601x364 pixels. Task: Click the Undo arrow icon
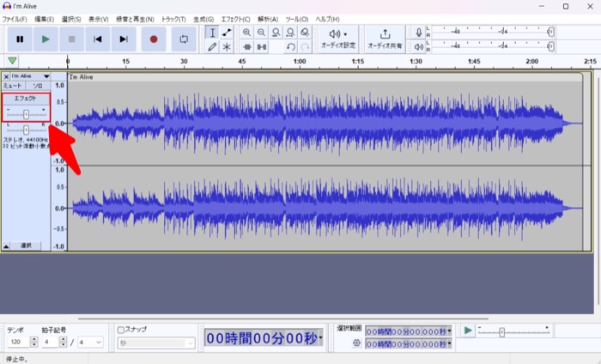coord(290,47)
